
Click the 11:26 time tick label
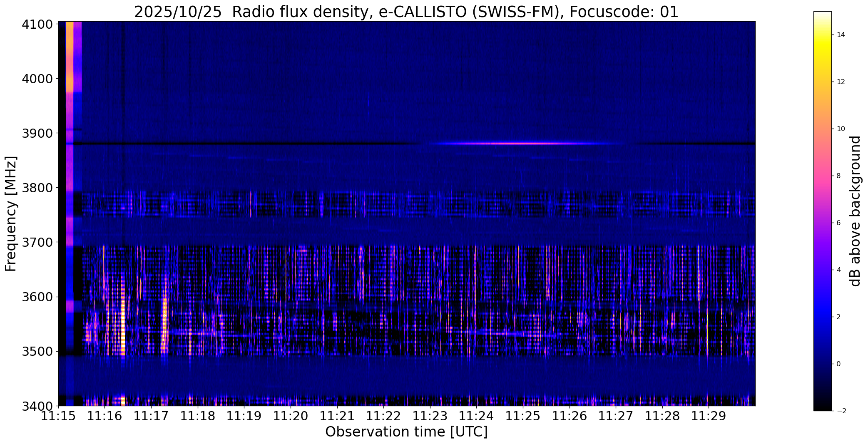pos(570,416)
